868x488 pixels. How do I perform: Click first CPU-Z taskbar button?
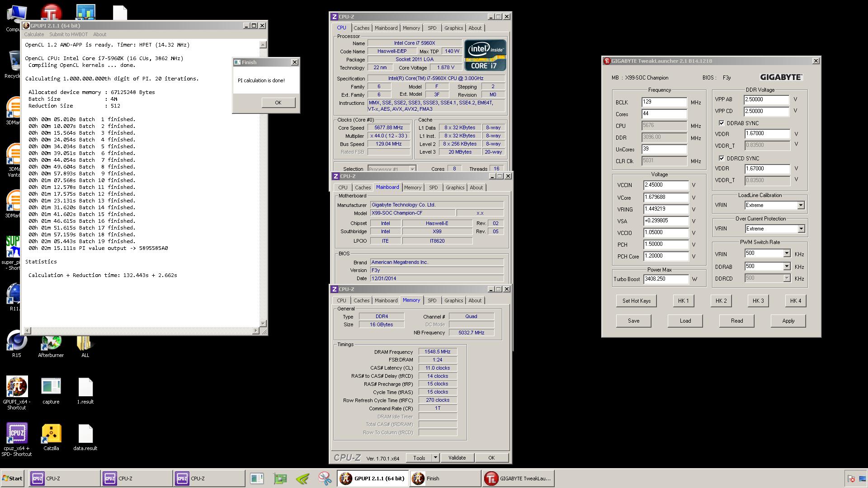point(65,478)
